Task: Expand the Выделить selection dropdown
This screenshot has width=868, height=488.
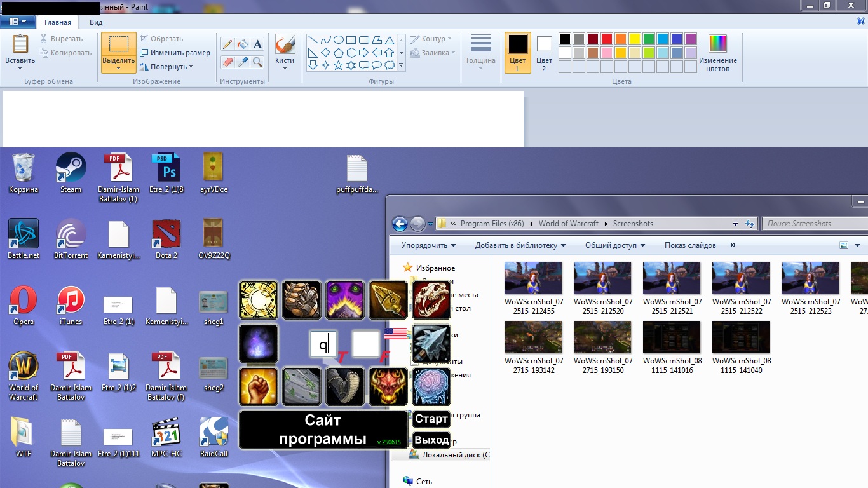Action: pos(118,68)
